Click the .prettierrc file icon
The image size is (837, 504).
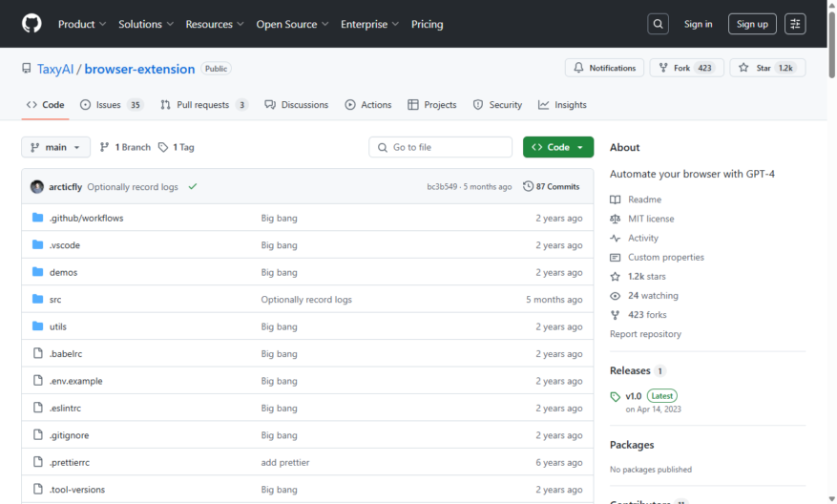coord(37,462)
